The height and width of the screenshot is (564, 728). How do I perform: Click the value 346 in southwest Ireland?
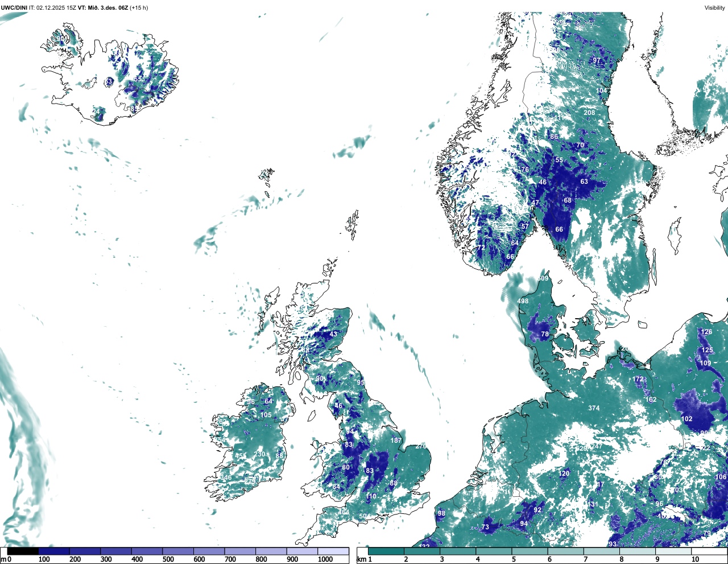[x=226, y=477]
